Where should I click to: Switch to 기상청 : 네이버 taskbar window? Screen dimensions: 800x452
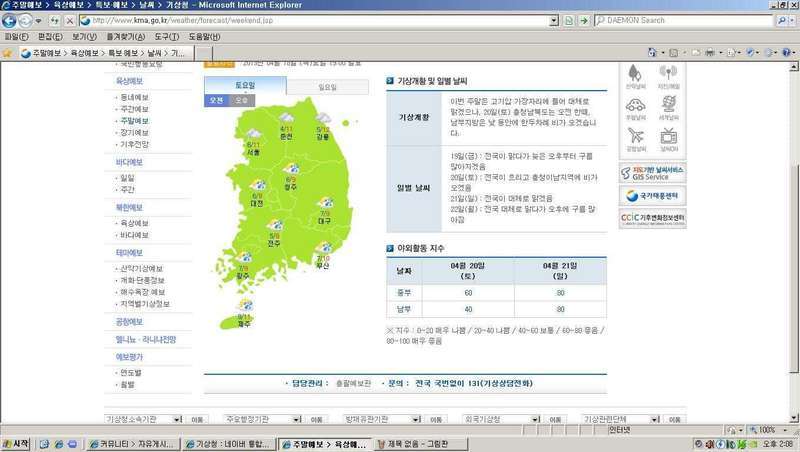coord(228,444)
